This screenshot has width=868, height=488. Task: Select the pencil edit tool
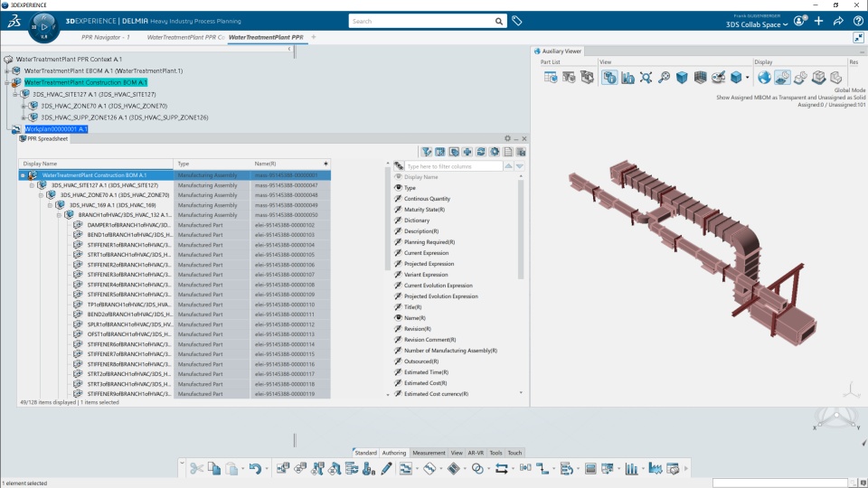(x=386, y=469)
